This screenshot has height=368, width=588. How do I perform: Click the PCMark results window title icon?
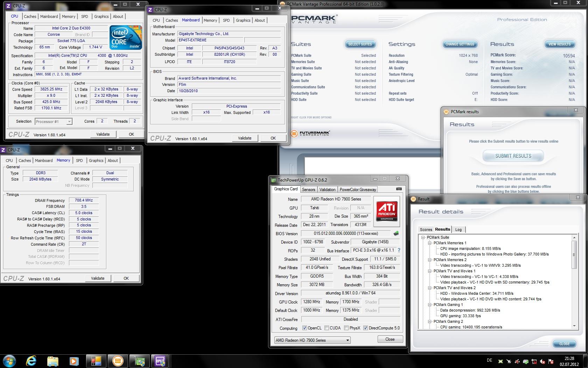(x=446, y=112)
